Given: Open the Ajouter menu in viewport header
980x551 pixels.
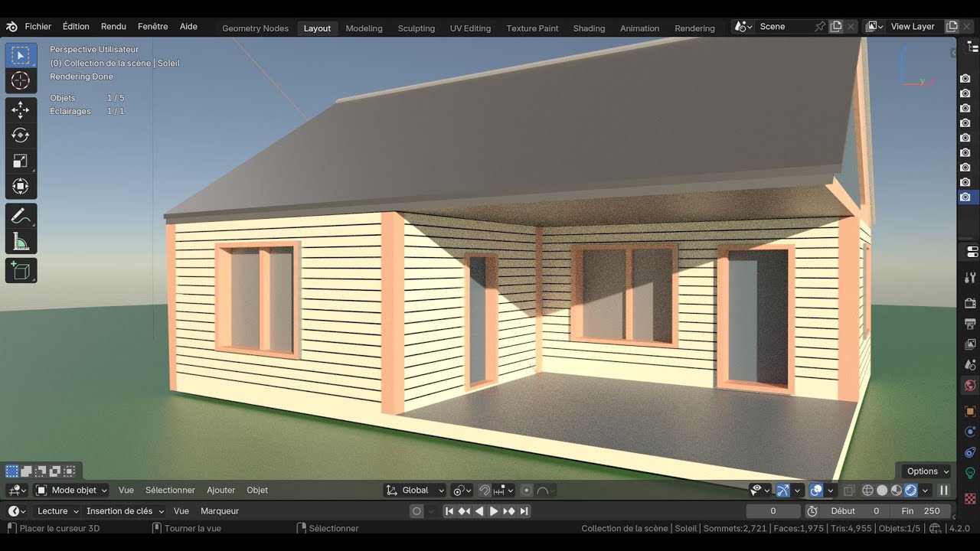Looking at the screenshot, I should point(220,491).
